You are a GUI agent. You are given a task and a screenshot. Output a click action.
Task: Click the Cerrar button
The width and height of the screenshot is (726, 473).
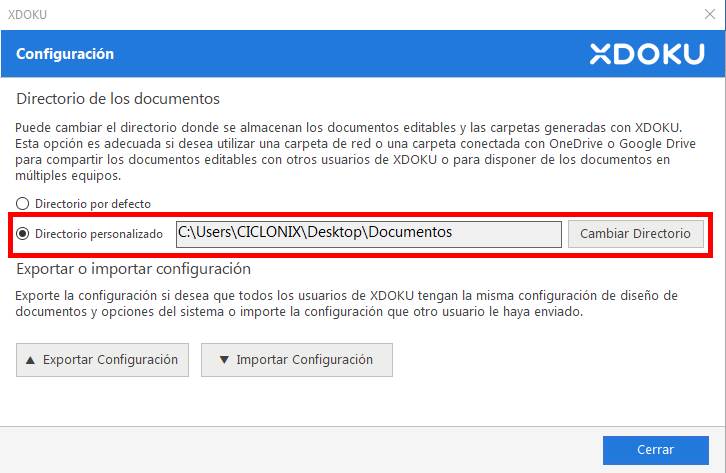656,450
